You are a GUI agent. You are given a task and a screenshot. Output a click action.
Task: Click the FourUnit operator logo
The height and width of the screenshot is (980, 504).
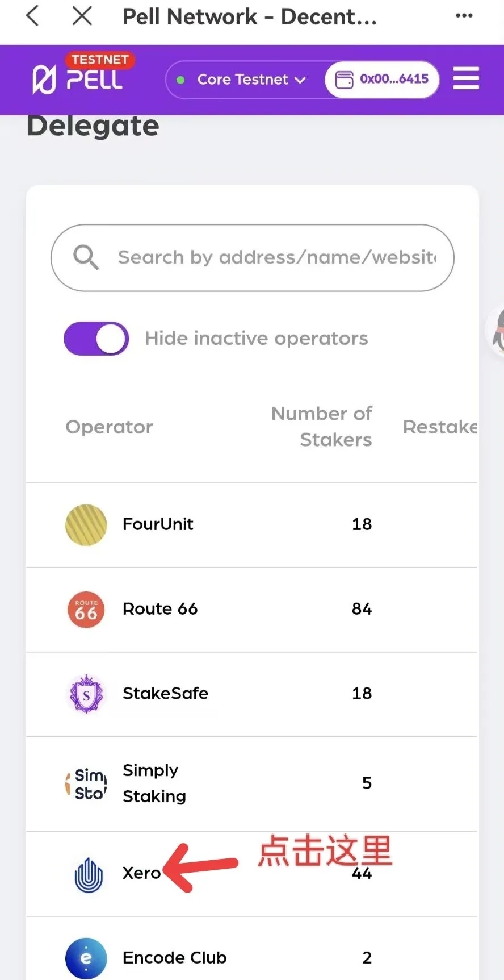click(86, 525)
